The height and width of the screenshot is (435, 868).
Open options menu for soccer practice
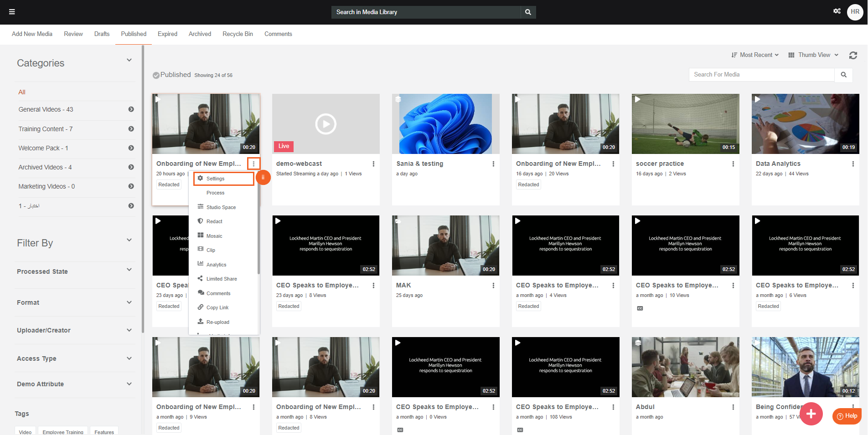click(x=733, y=164)
